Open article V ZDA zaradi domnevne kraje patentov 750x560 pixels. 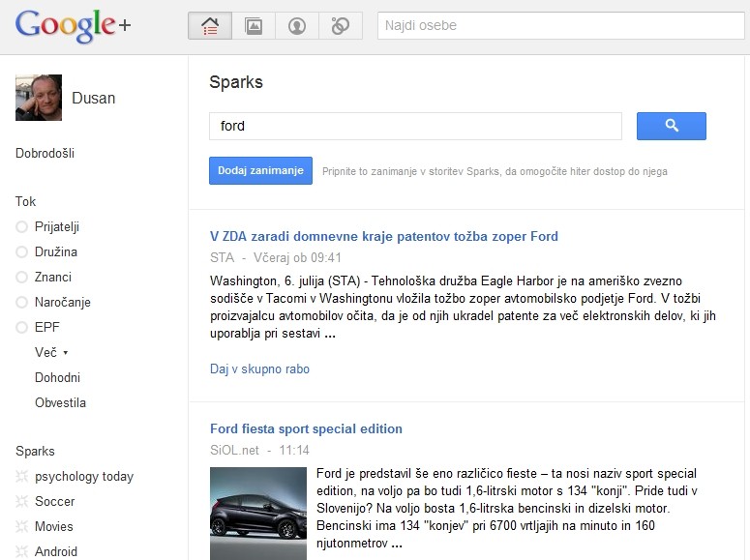[x=384, y=236]
